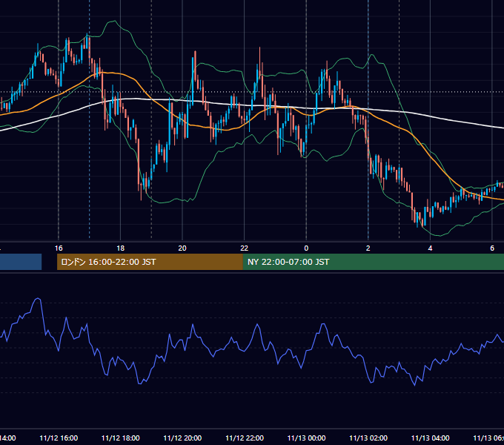
Task: Click the 11/12 18:00 date label
Action: [121, 438]
